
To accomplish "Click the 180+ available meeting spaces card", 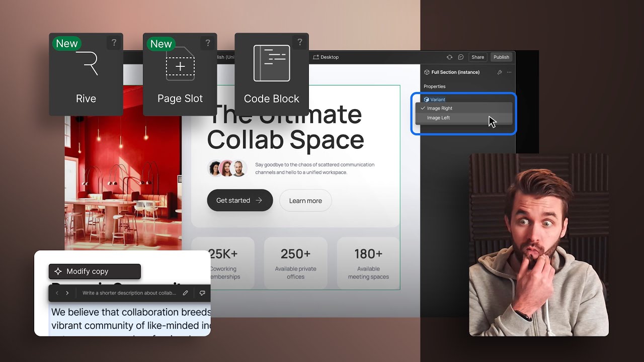I will coord(368,263).
